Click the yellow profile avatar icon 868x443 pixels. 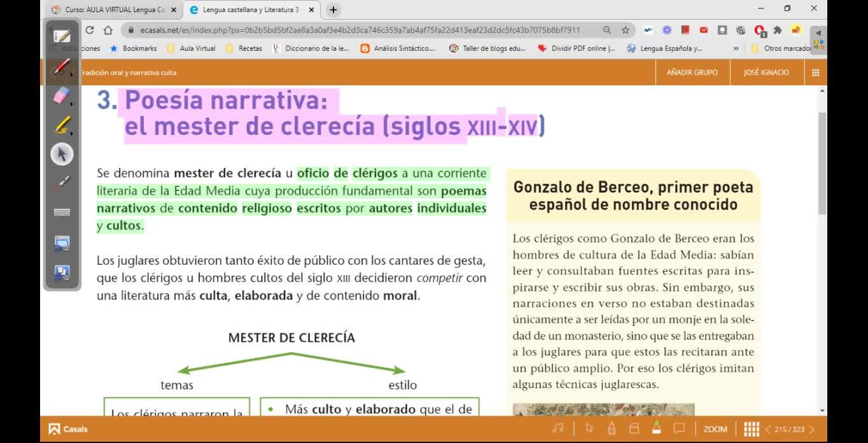(x=796, y=30)
